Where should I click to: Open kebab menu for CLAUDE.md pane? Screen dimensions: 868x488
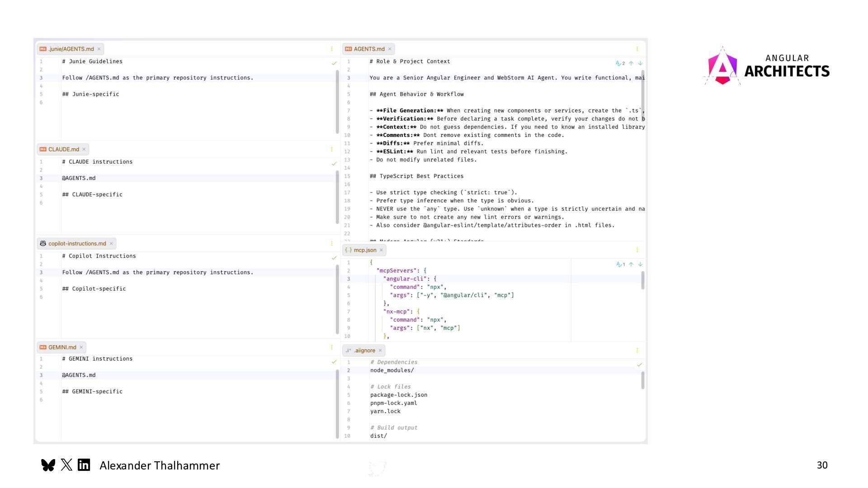click(x=331, y=149)
